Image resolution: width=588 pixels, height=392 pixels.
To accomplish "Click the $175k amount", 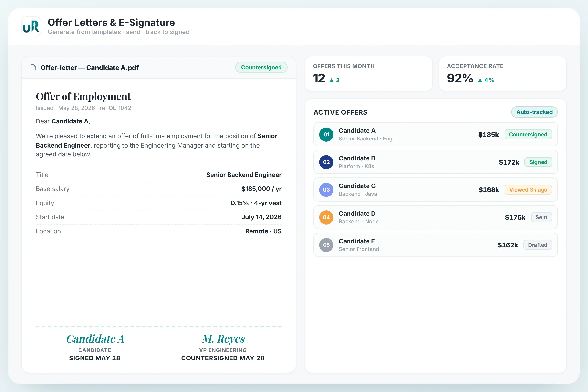I will [x=515, y=217].
